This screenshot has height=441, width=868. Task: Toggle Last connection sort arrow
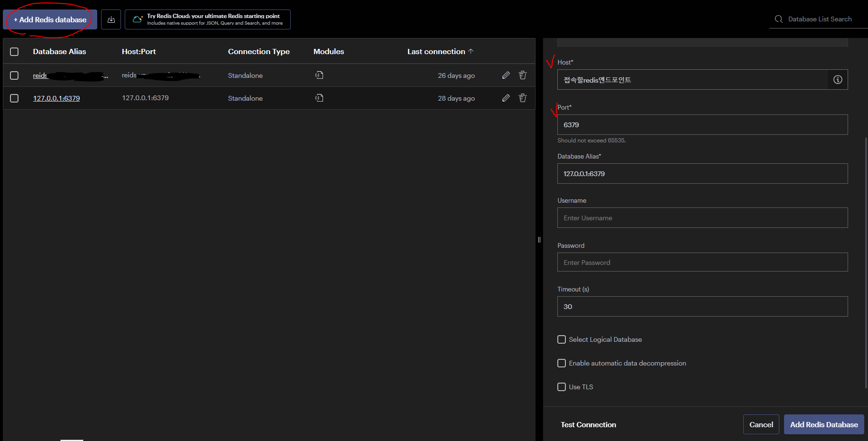tap(471, 51)
